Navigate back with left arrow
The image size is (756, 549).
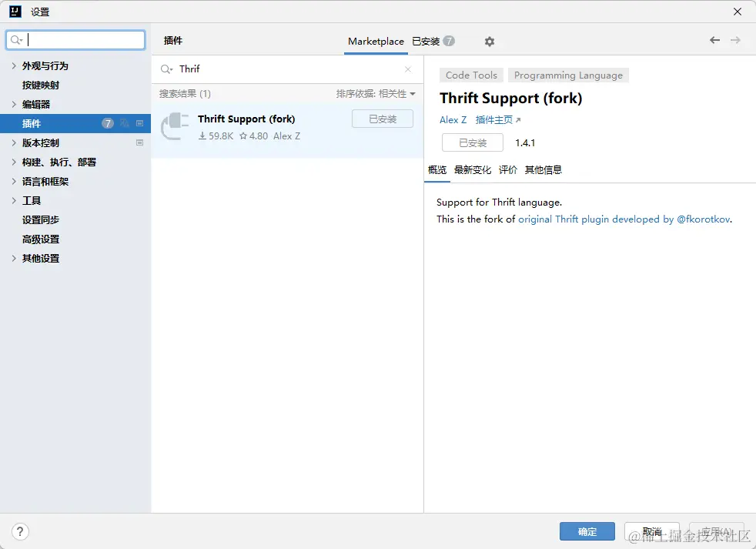coord(714,40)
